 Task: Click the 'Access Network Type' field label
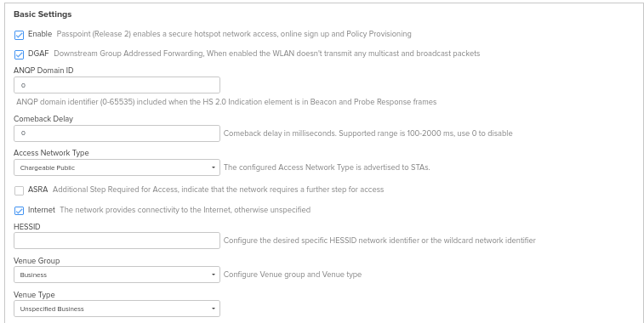tap(51, 153)
